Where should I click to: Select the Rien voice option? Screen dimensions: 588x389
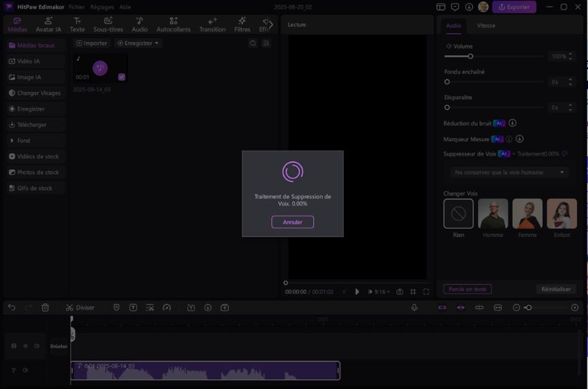pyautogui.click(x=458, y=214)
